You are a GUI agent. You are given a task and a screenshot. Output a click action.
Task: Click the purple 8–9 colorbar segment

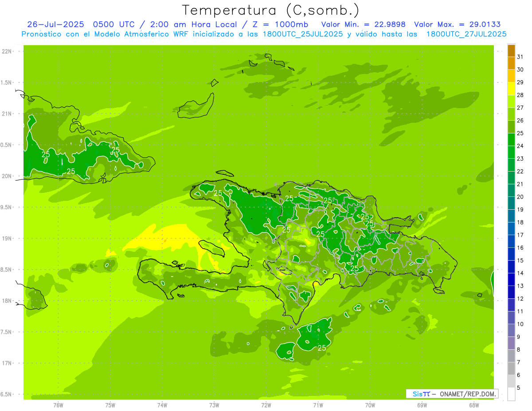point(511,344)
